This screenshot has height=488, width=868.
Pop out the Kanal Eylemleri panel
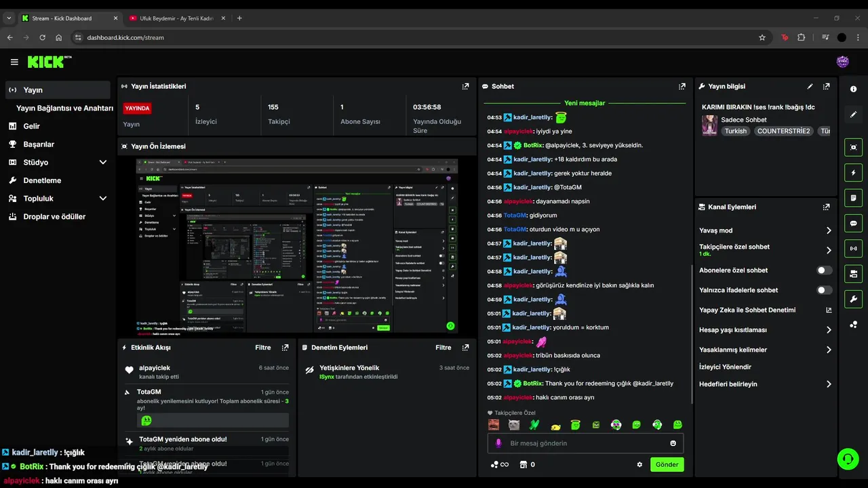(x=826, y=207)
